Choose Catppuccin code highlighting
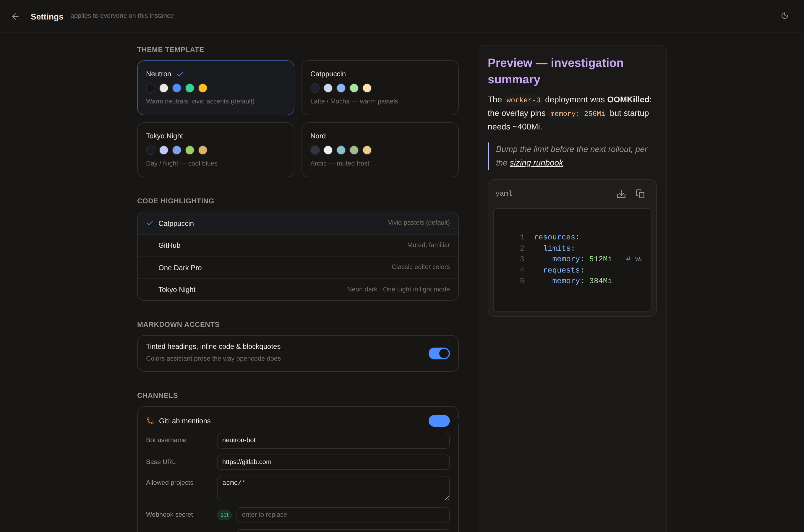Viewport: 804px width, 532px height. point(298,223)
